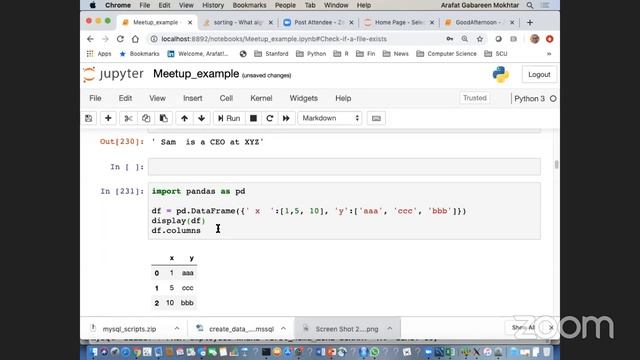Screen dimensions: 640x360
Task: Insert cell below using the plus icon
Action: pyautogui.click(x=108, y=118)
